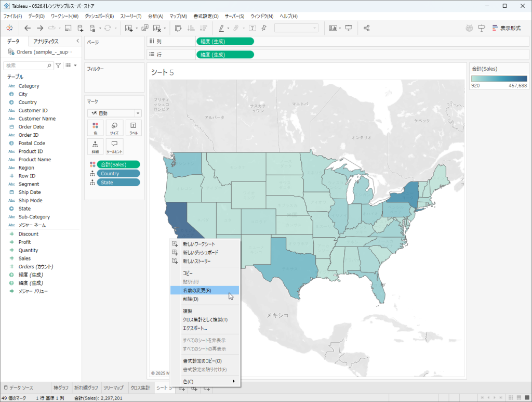Open the ツリーマップ sheet tab
The image size is (532, 402).
[x=113, y=388]
